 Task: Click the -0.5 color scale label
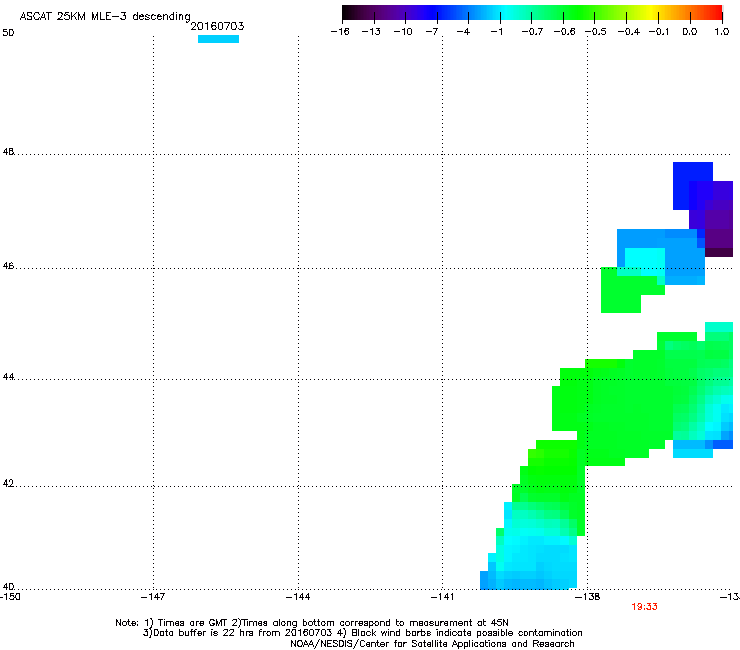pyautogui.click(x=596, y=32)
